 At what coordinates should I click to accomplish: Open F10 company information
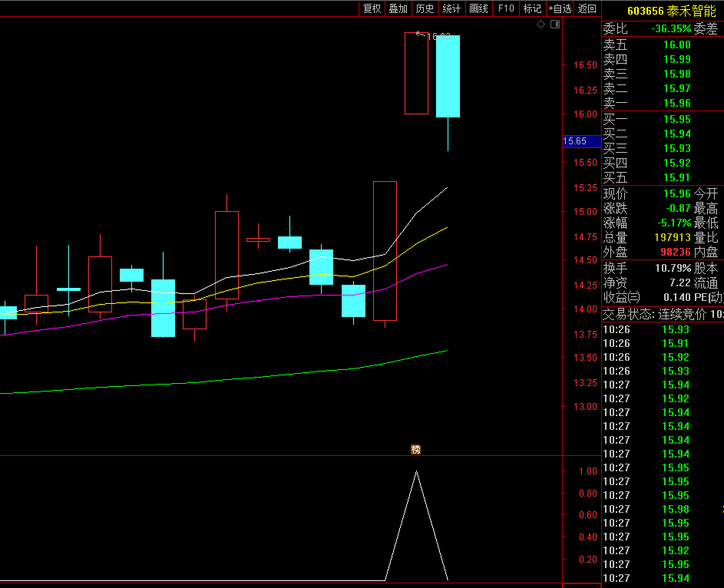[x=506, y=8]
